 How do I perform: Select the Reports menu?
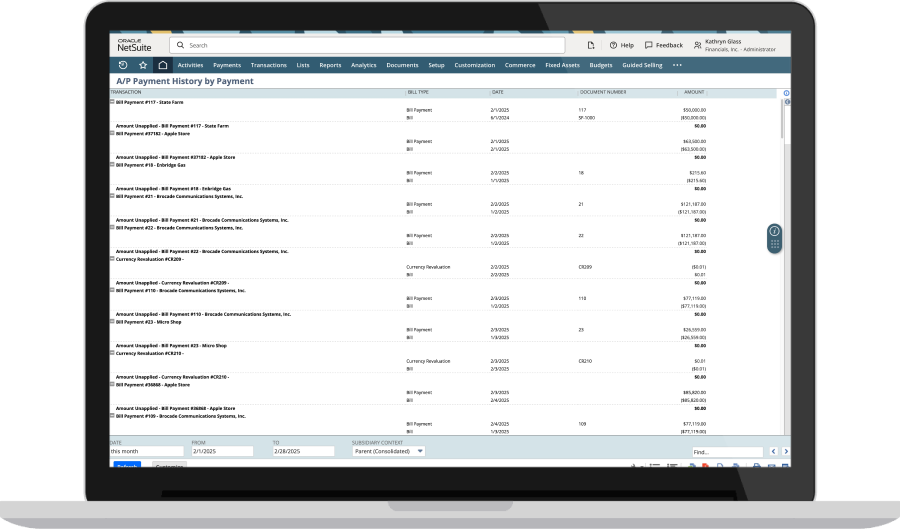pyautogui.click(x=330, y=65)
